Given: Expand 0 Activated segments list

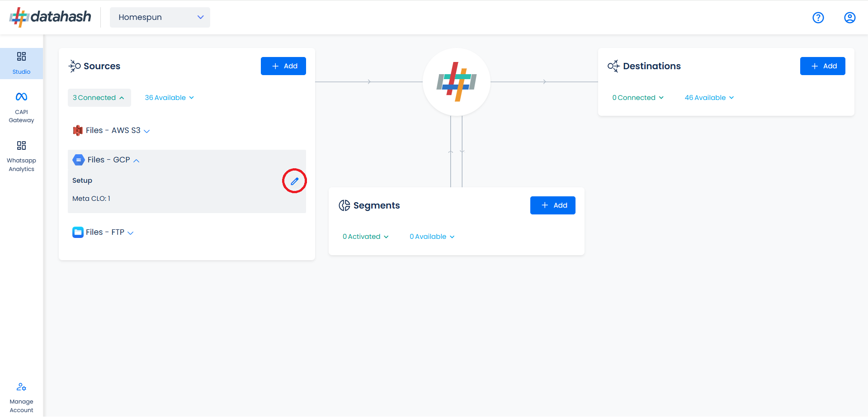Looking at the screenshot, I should (365, 237).
